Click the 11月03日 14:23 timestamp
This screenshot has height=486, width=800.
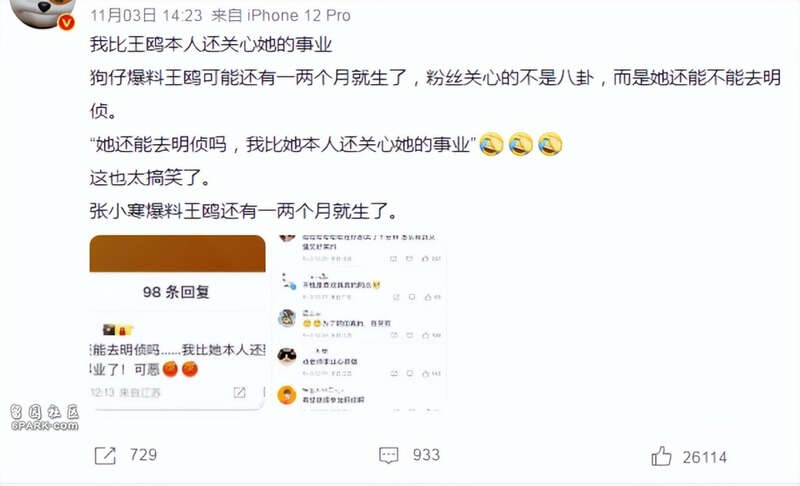[x=146, y=15]
